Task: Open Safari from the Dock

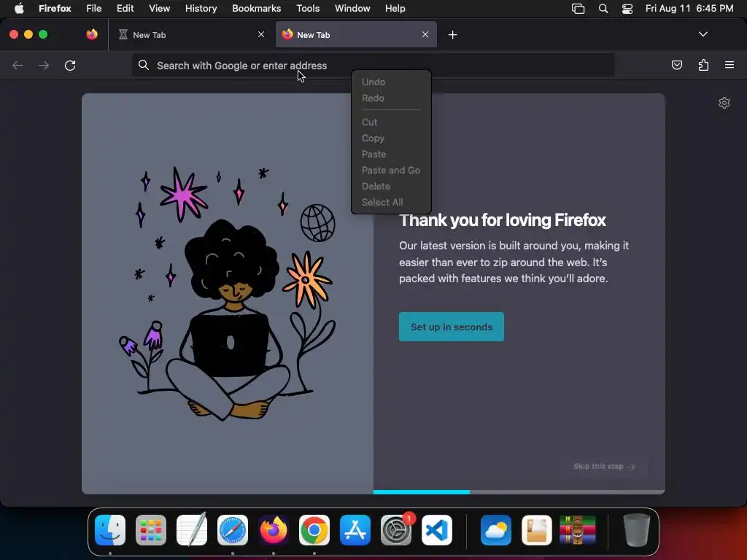Action: click(233, 530)
